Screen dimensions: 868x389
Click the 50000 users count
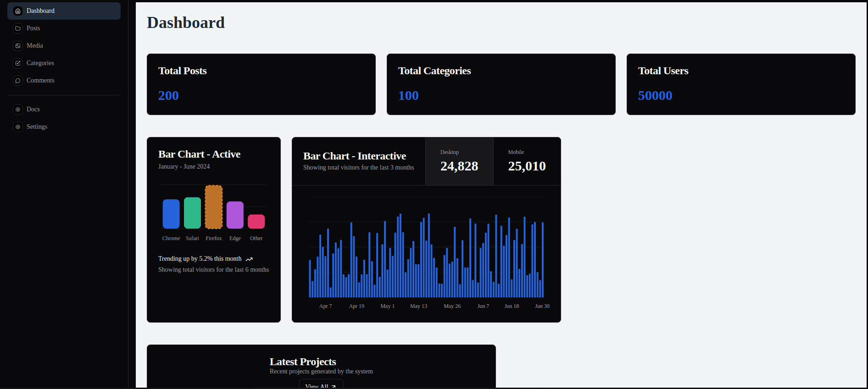click(655, 96)
